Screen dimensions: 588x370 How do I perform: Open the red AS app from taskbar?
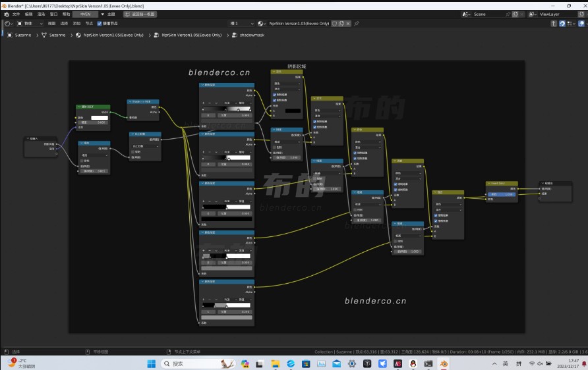[397, 363]
